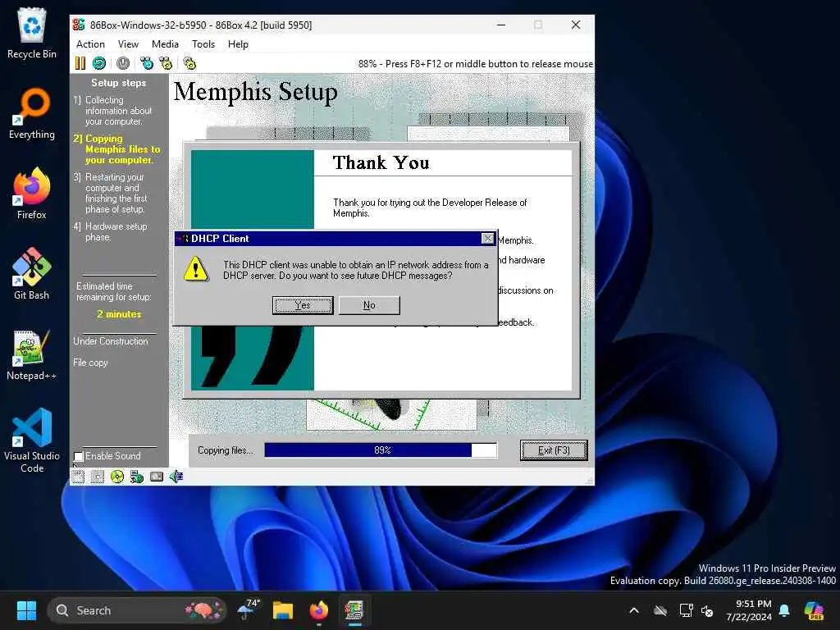Open the Windows Start menu
This screenshot has height=630, width=840.
[26, 610]
